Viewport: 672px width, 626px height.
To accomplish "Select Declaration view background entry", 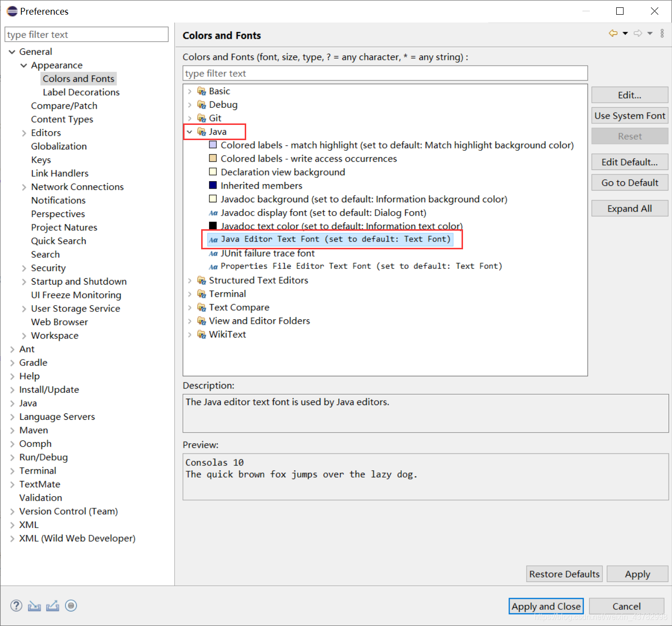I will (283, 172).
